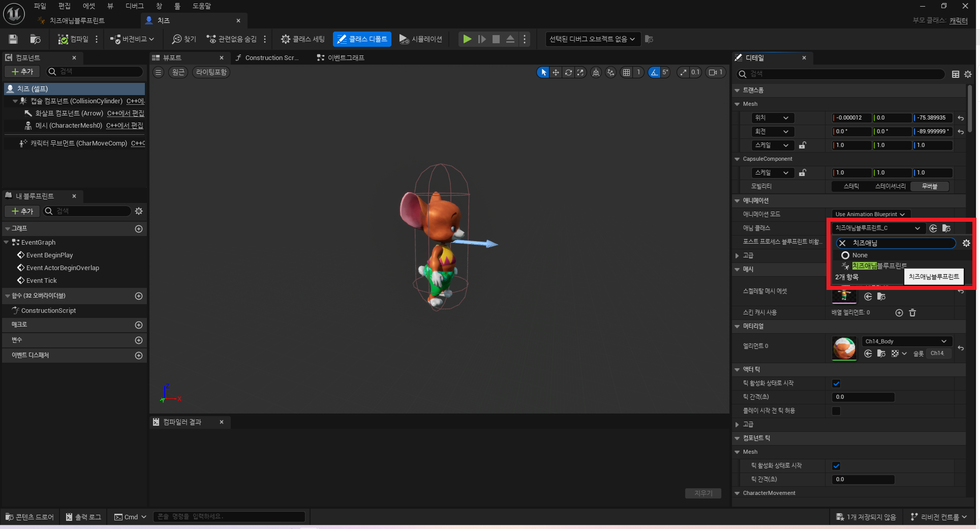Cycle the coordinate system cube icon
Viewport: 980px width, 529px height.
596,72
